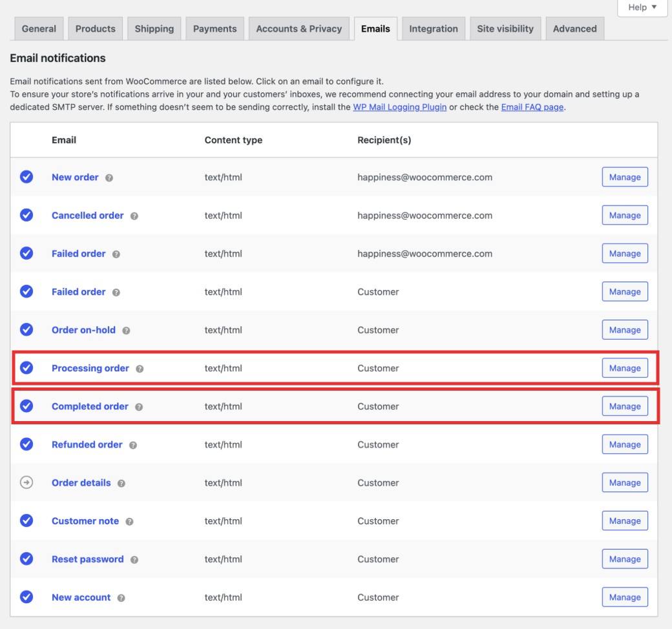672x629 pixels.
Task: Click the Recipient(s) column header
Action: tap(384, 140)
